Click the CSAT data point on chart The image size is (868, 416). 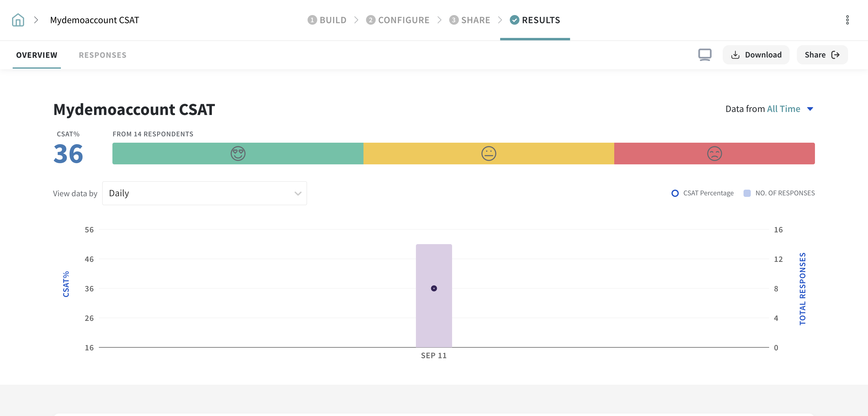(434, 288)
